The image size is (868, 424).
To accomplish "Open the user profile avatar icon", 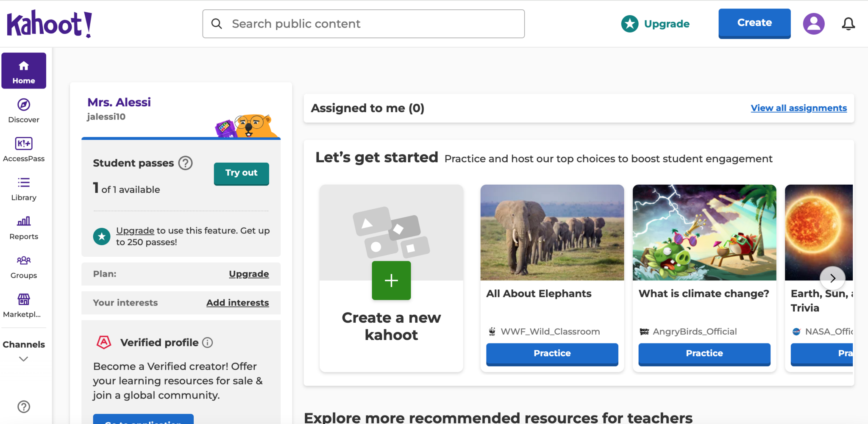I will [x=813, y=24].
